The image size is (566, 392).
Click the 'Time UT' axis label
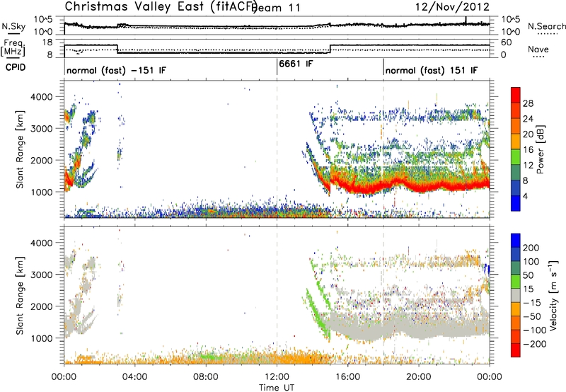(x=277, y=388)
